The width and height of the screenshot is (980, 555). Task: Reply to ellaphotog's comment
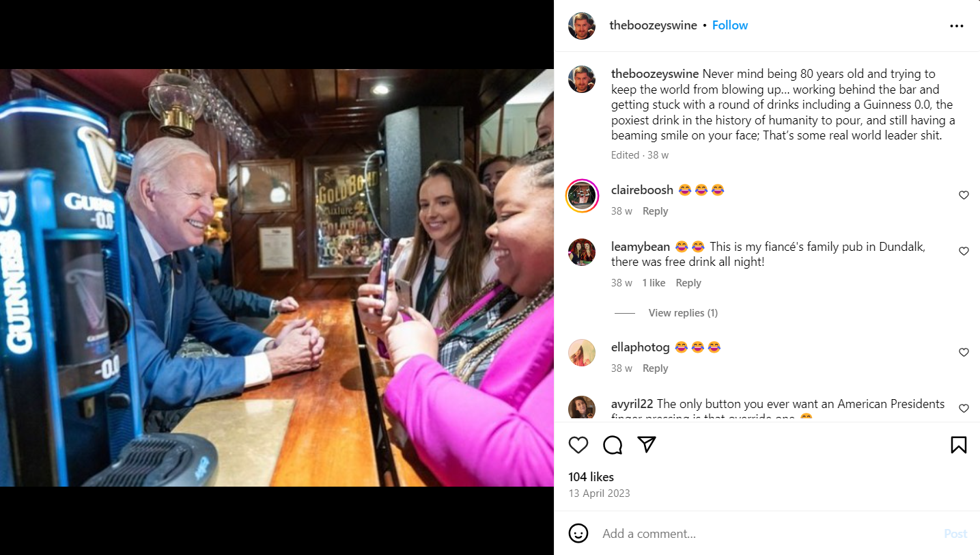[x=655, y=368]
